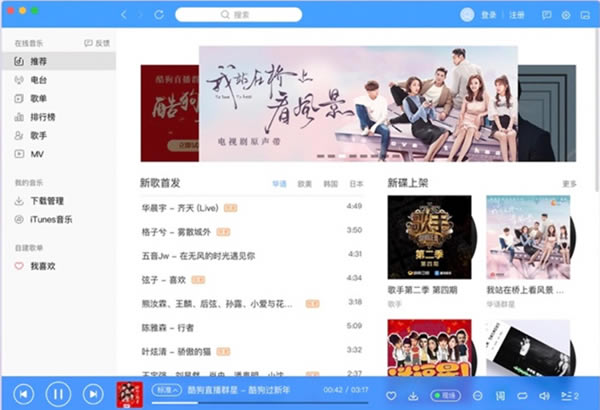Select the 欧美 tab in 新歌首发
This screenshot has width=600, height=410.
pos(305,184)
